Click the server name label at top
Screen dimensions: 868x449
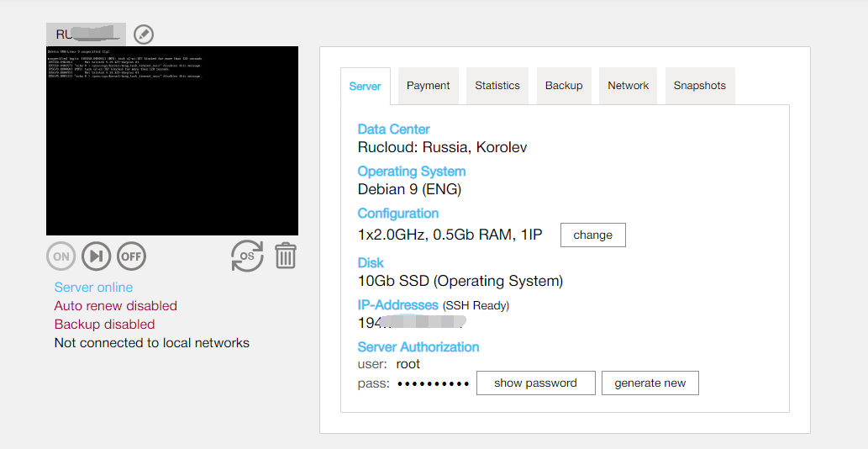pyautogui.click(x=86, y=34)
